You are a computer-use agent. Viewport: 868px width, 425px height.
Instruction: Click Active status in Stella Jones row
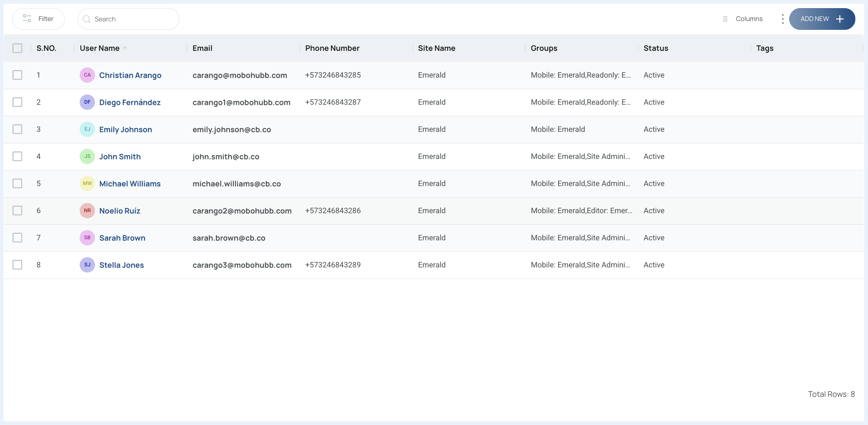click(x=654, y=265)
